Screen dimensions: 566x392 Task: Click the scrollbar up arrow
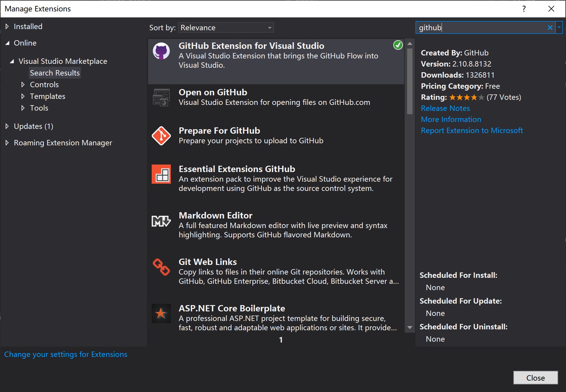tap(410, 43)
